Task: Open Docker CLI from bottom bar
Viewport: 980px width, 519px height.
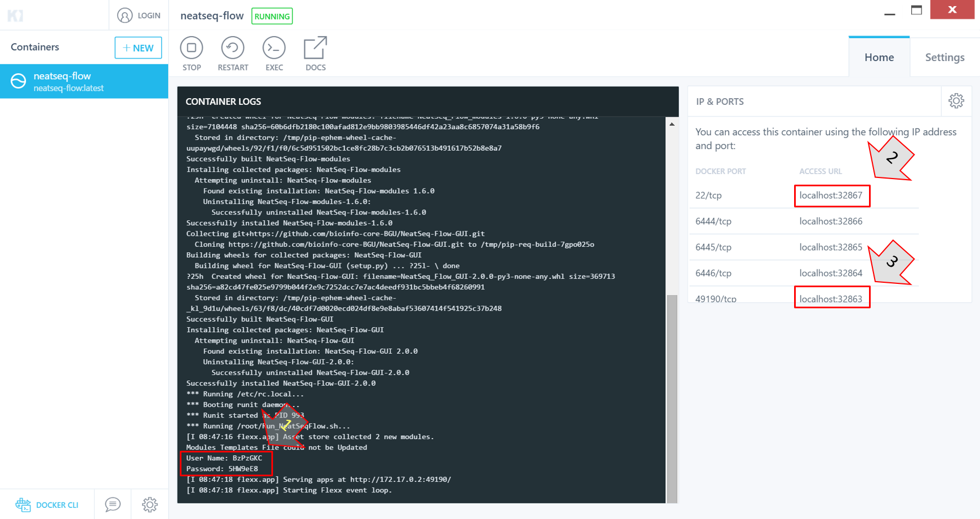Action: click(47, 505)
